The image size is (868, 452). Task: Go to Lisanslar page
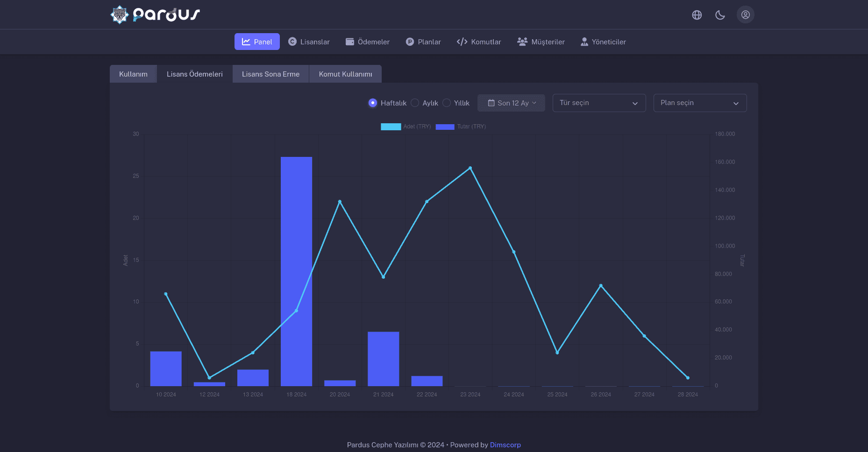click(309, 42)
